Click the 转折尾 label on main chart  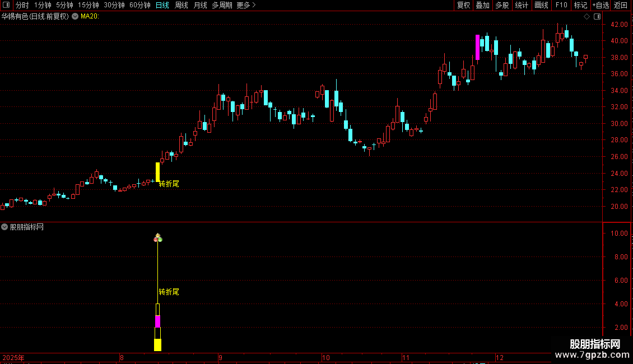pyautogui.click(x=169, y=184)
